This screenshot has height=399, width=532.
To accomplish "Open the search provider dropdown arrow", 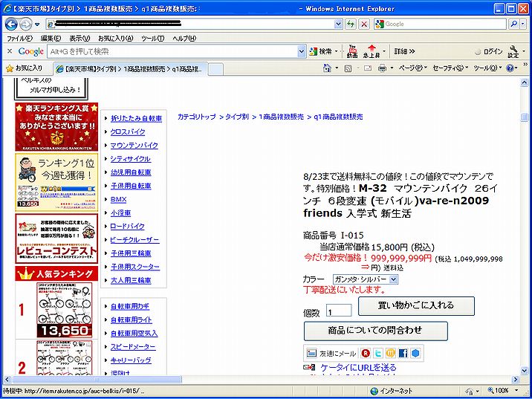I will coord(524,24).
